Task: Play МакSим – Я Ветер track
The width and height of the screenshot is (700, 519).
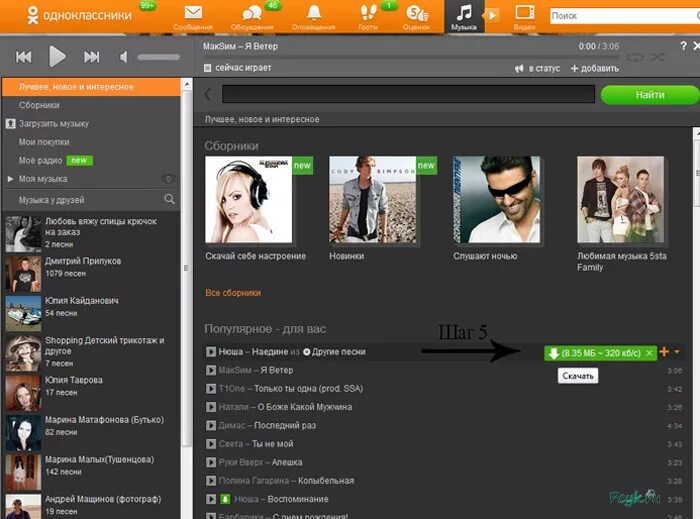Action: click(211, 370)
